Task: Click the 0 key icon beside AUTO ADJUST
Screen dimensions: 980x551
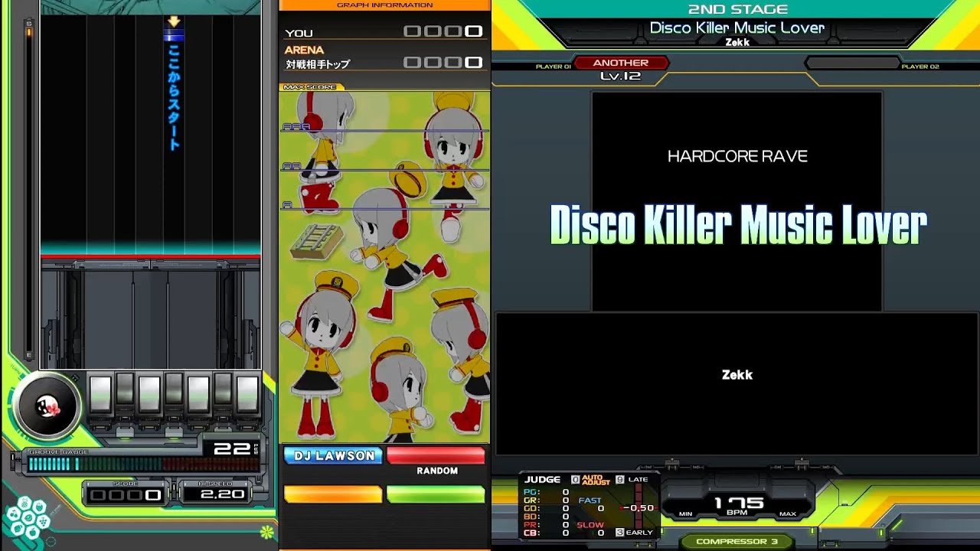Action: 575,480
